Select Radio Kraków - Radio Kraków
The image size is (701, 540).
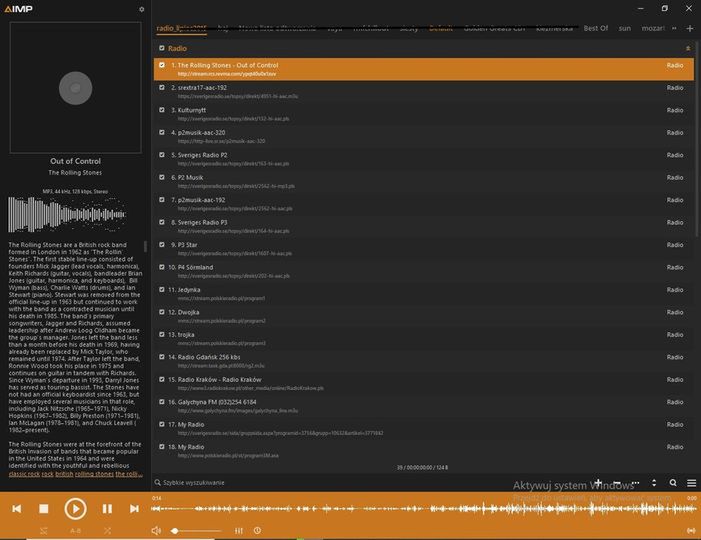[x=424, y=384]
